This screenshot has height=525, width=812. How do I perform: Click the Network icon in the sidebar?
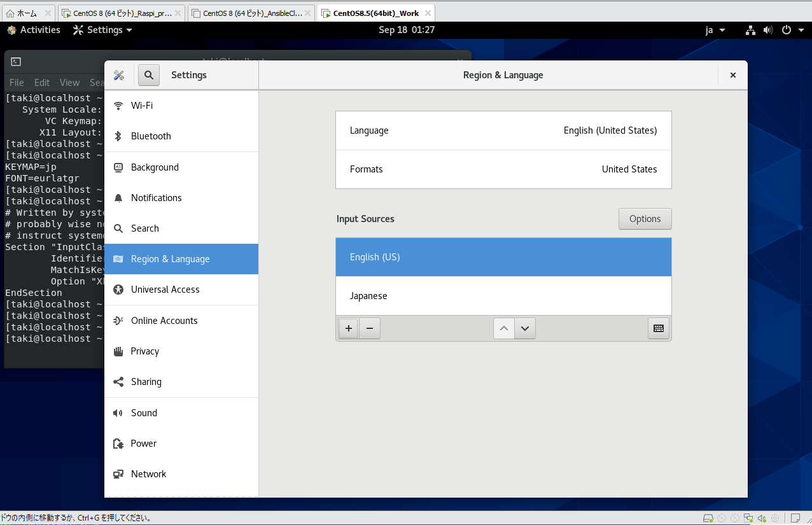coord(118,474)
